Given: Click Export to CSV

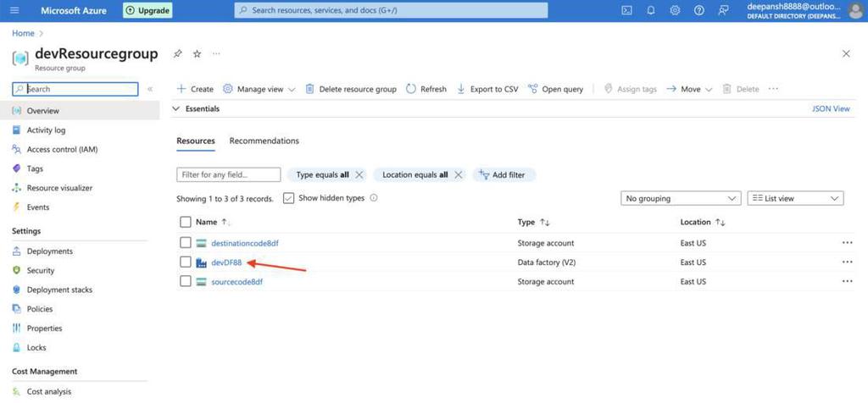Looking at the screenshot, I should pos(487,89).
